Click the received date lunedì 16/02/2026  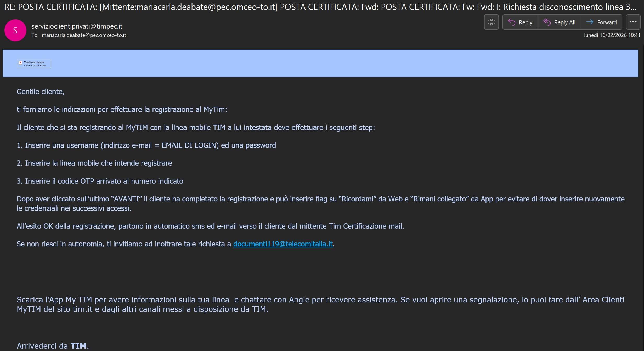tap(612, 35)
